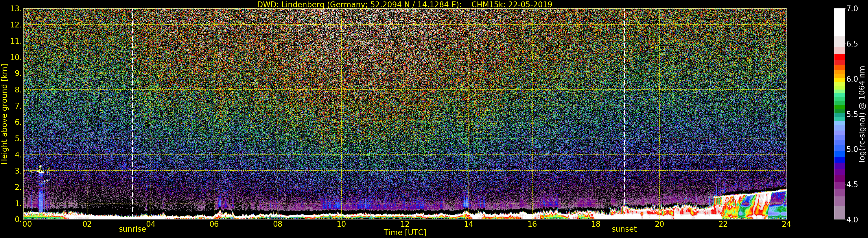Click the plot title mentioning Lindenberg CHM15k
The height and width of the screenshot is (238, 868).
click(405, 4)
